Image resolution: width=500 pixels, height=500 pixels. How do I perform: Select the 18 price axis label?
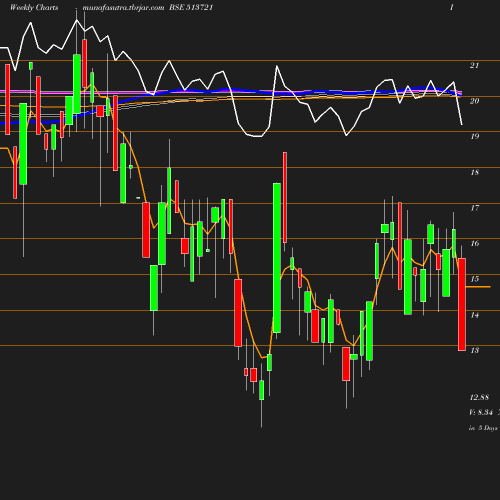tap(475, 172)
